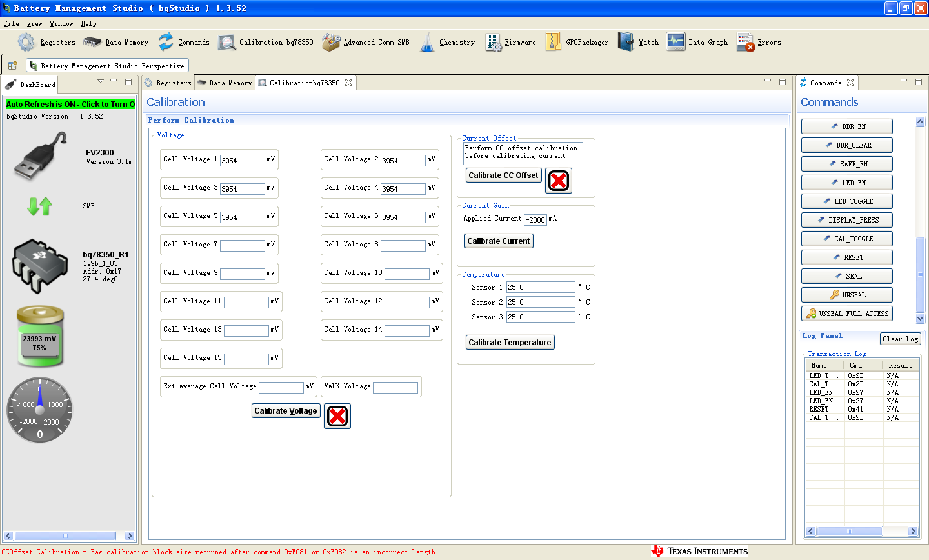Image resolution: width=929 pixels, height=560 pixels.
Task: Click the Calibrate Temperature button
Action: coord(510,343)
